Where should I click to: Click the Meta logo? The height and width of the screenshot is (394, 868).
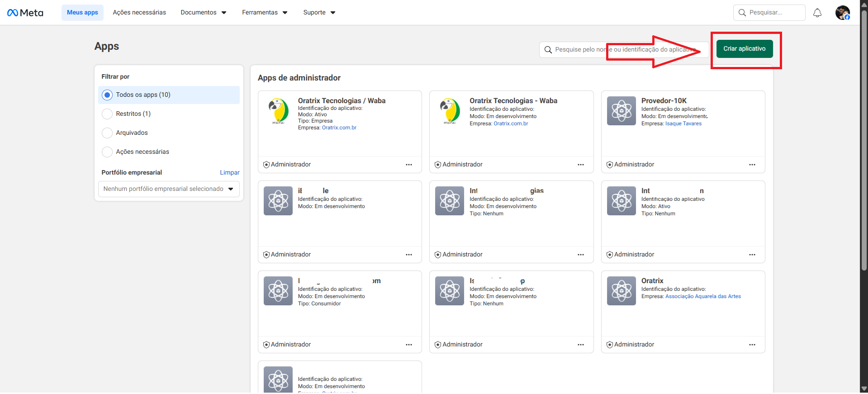[25, 13]
